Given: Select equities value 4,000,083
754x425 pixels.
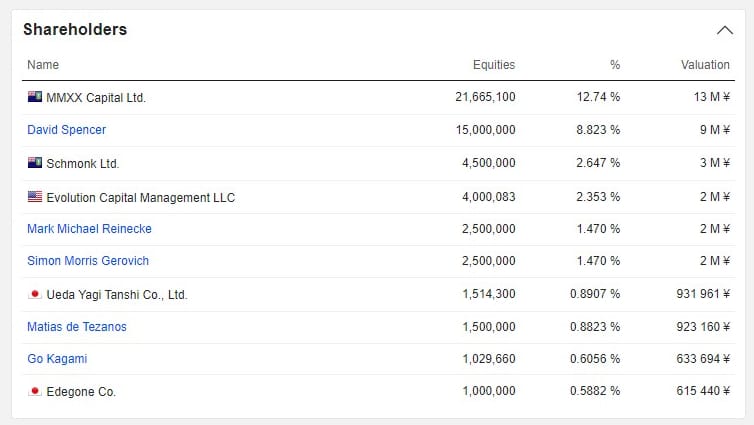Looking at the screenshot, I should (x=489, y=197).
